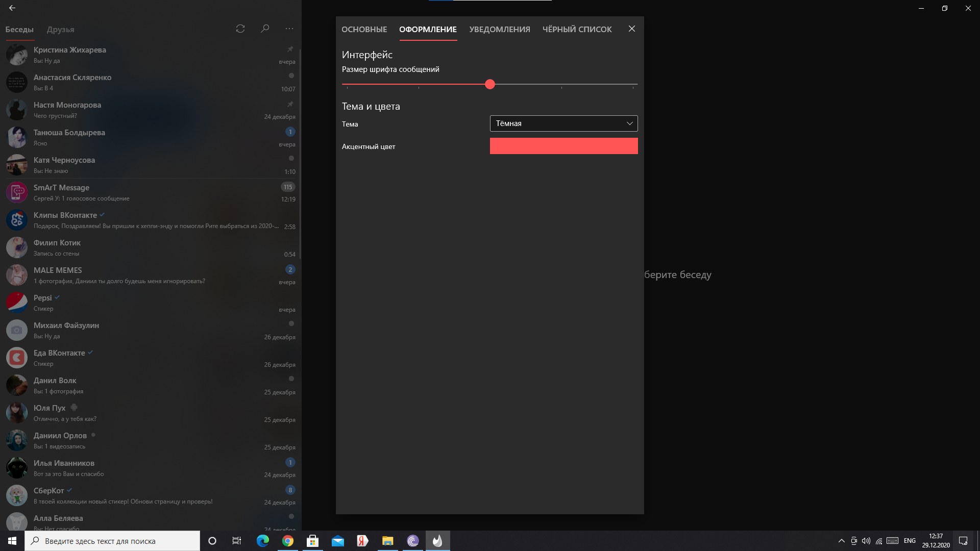Screen dimensions: 980x551
Task: Click the Windows search input field
Action: pyautogui.click(x=112, y=541)
